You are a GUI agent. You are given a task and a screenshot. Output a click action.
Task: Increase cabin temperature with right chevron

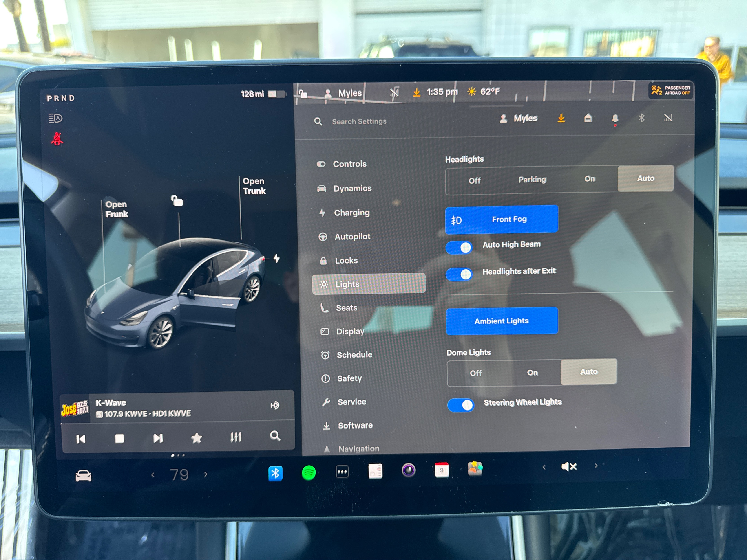click(x=206, y=474)
